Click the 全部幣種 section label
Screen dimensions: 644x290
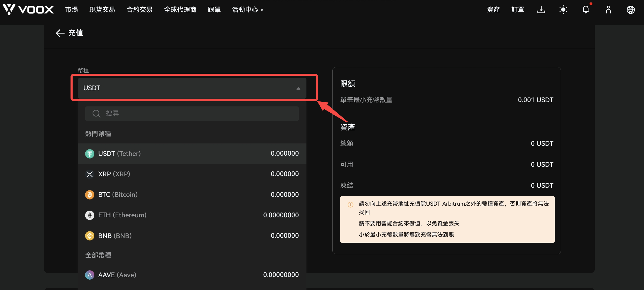pos(98,255)
